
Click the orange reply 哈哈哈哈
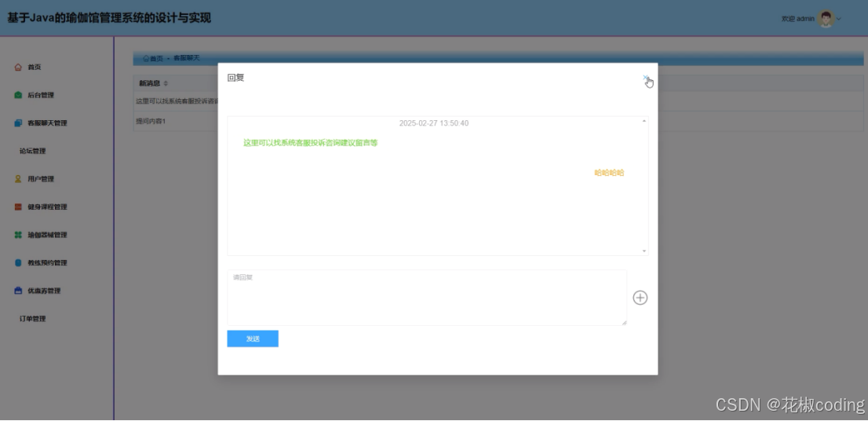click(x=610, y=173)
